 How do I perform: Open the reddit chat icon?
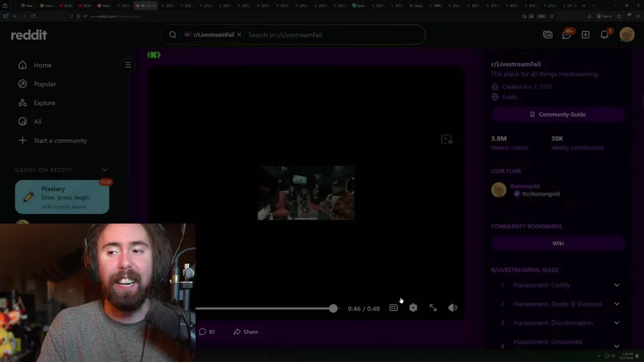[x=567, y=35]
